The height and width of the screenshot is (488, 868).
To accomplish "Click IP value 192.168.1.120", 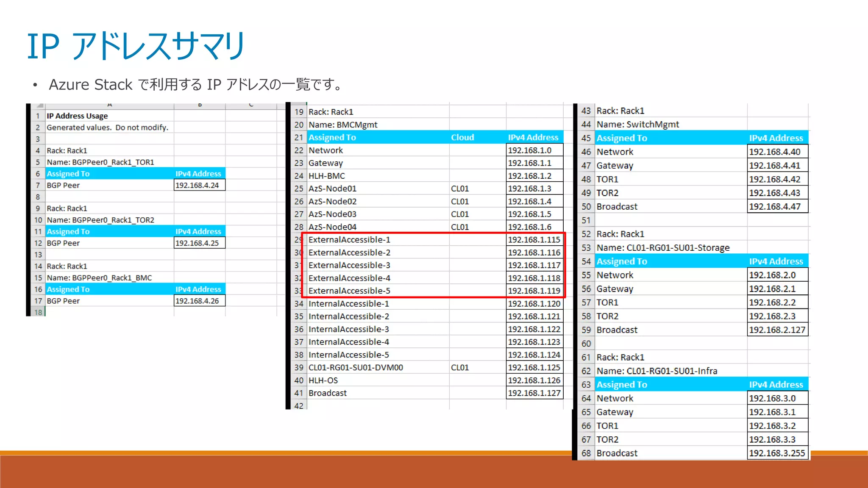I will (534, 304).
